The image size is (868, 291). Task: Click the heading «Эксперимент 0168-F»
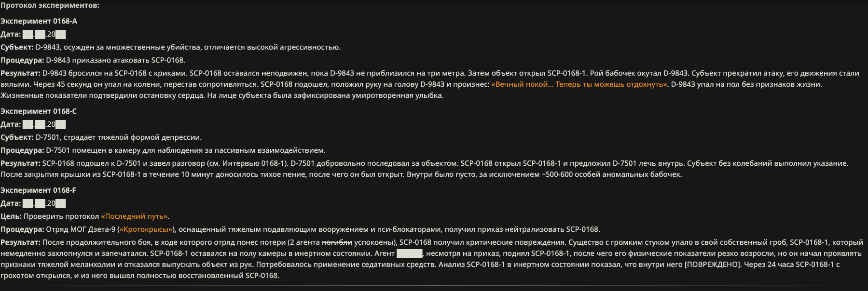click(x=38, y=190)
